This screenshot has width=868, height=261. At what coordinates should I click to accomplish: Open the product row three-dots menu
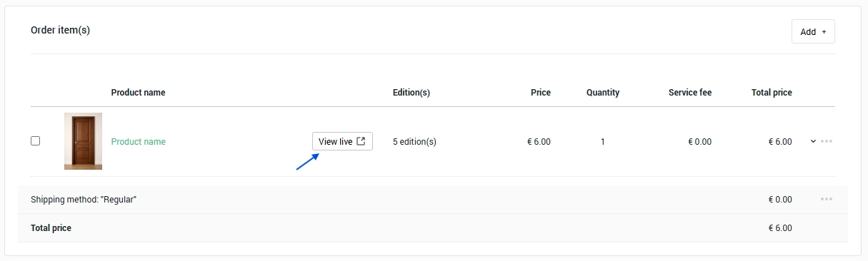coord(827,141)
